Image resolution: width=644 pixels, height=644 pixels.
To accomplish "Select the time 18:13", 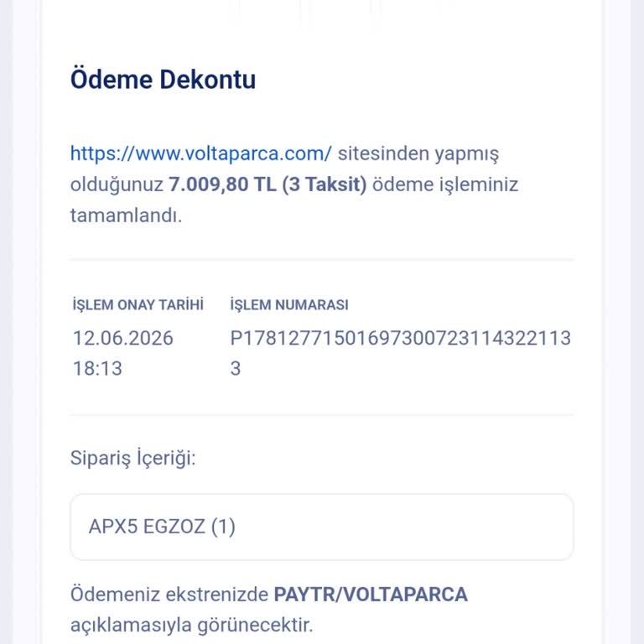I will pos(97,368).
